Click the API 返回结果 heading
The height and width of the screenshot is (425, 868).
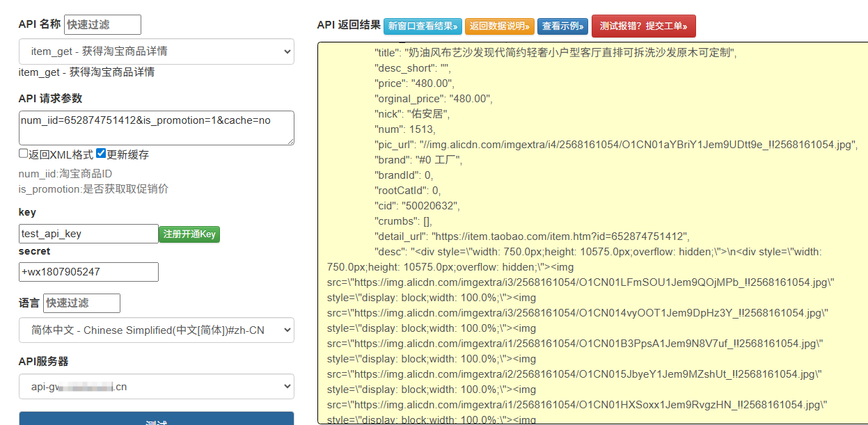[349, 25]
